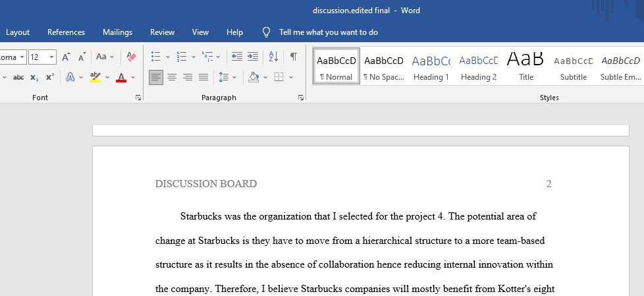Apply the Heading 2 style
This screenshot has height=296, width=644.
pos(479,66)
